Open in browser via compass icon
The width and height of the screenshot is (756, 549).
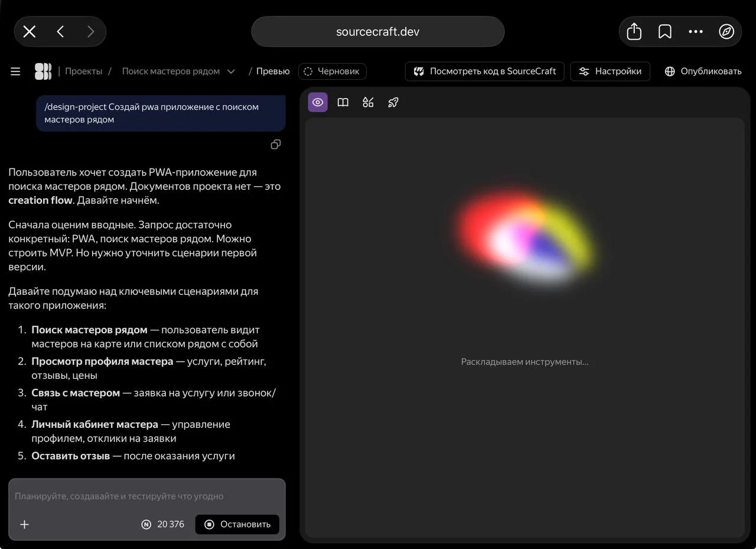click(726, 32)
